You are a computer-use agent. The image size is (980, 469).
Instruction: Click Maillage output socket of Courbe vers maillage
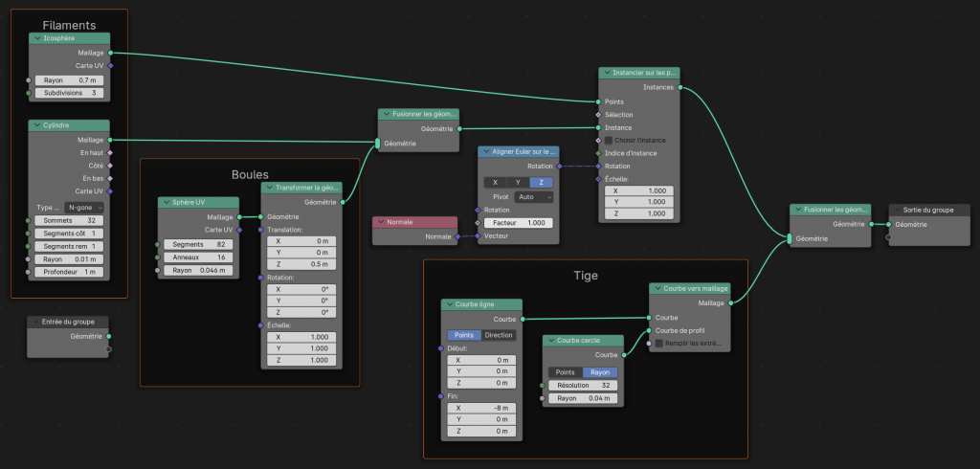(x=730, y=302)
